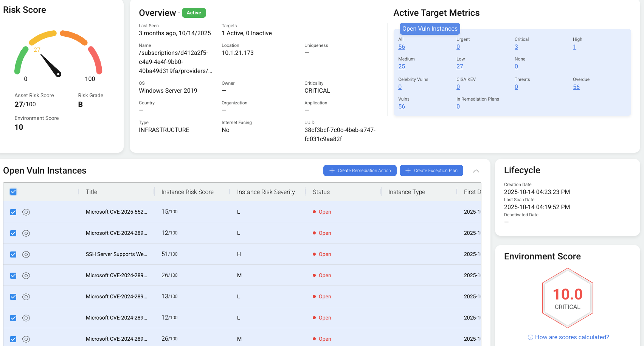644x346 pixels.
Task: View details eye icon for SSH Server row
Action: [26, 254]
